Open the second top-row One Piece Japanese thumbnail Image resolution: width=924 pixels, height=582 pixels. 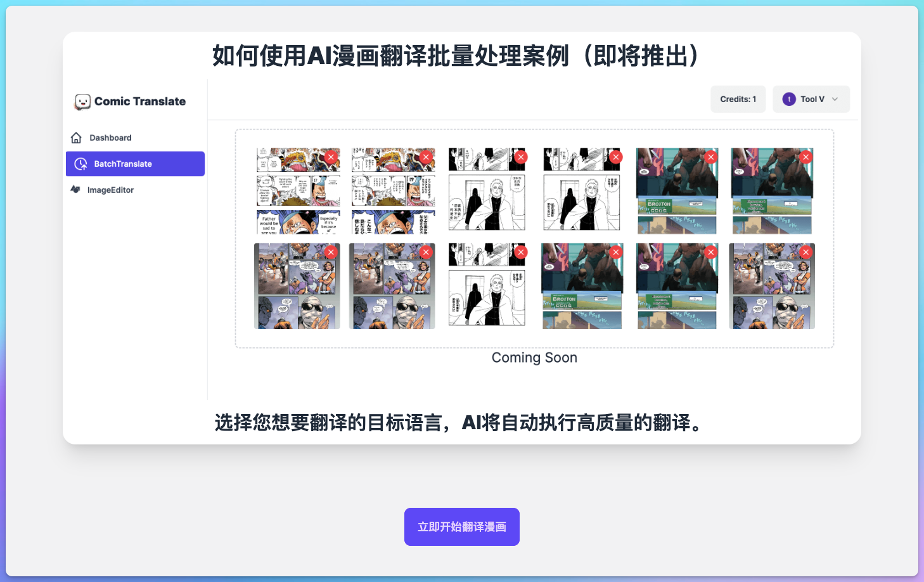(x=393, y=191)
